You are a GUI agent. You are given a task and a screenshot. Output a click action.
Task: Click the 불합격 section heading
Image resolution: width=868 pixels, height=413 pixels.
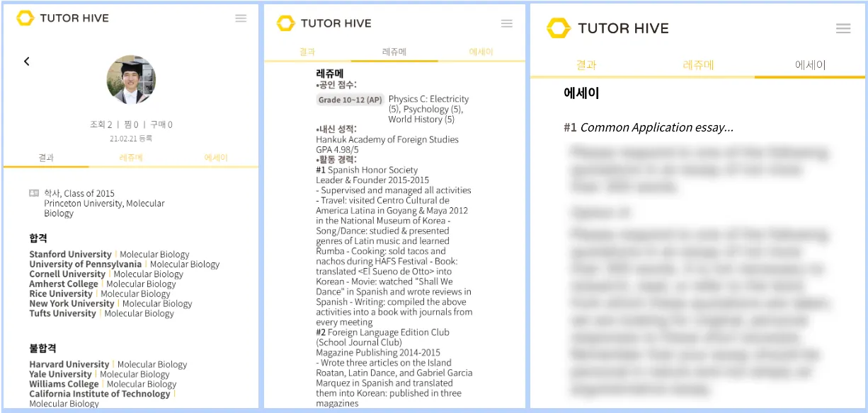(42, 349)
